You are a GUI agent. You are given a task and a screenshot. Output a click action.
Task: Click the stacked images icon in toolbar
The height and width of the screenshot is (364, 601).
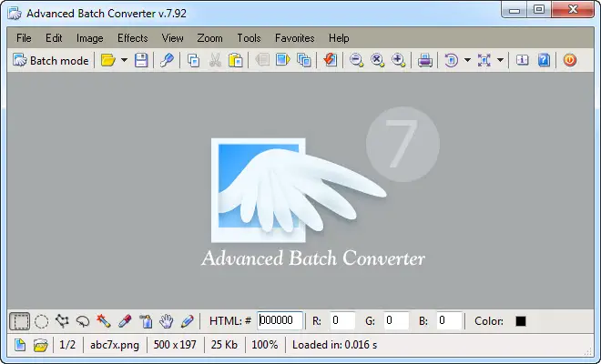[x=304, y=60]
